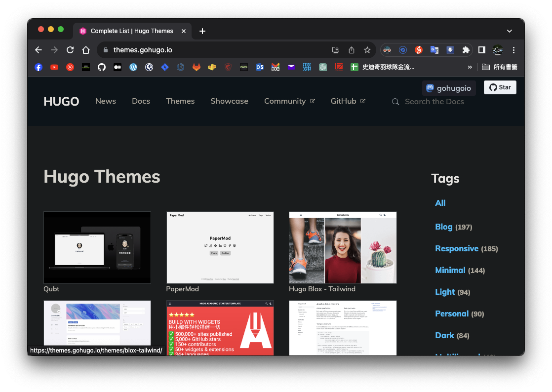
Task: Open the YouTube bookmark icon
Action: (54, 67)
